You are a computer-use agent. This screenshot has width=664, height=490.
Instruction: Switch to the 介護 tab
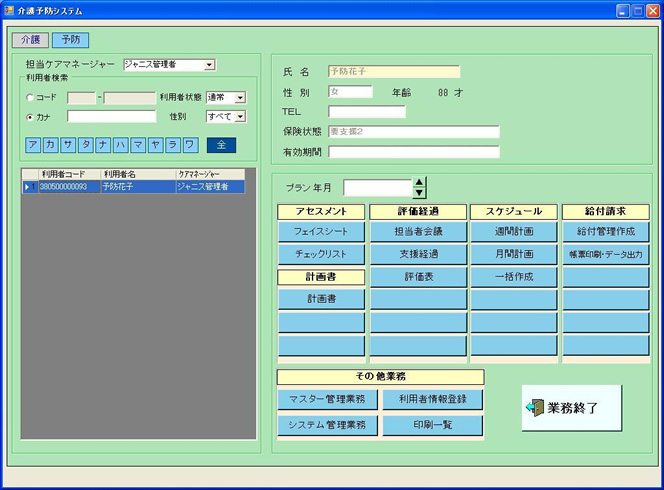coord(29,40)
